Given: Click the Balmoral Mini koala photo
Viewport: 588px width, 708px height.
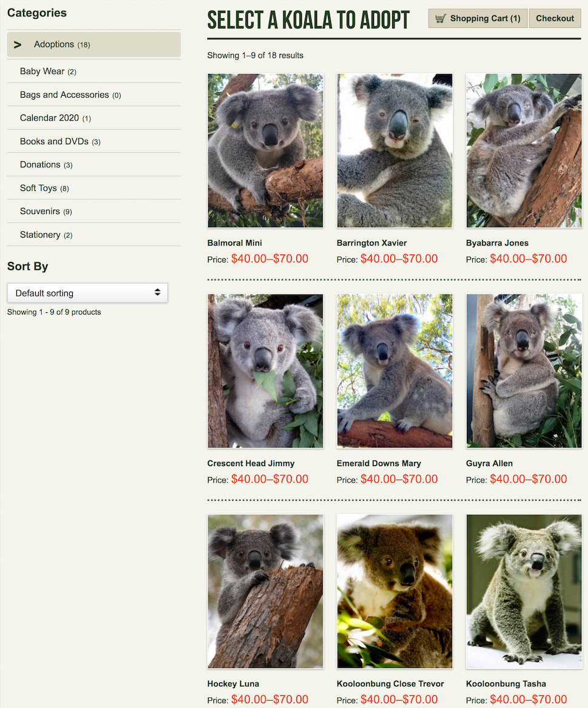Looking at the screenshot, I should coord(266,151).
